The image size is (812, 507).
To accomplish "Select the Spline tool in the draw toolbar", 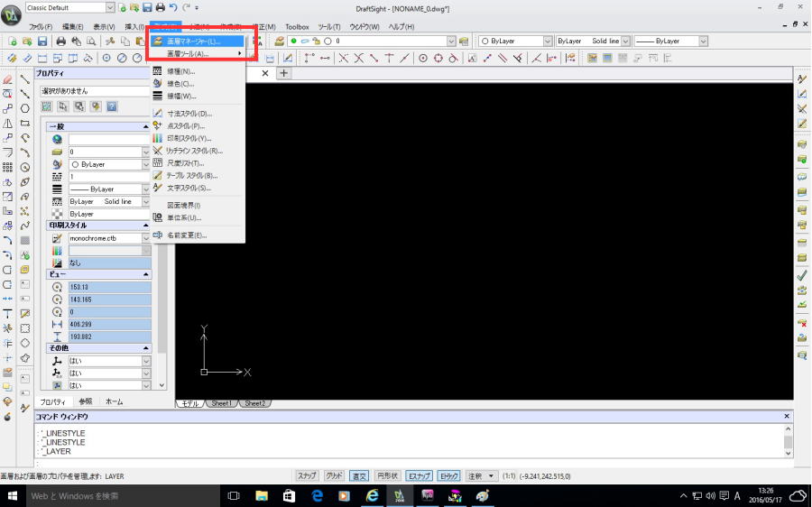I will (x=25, y=226).
